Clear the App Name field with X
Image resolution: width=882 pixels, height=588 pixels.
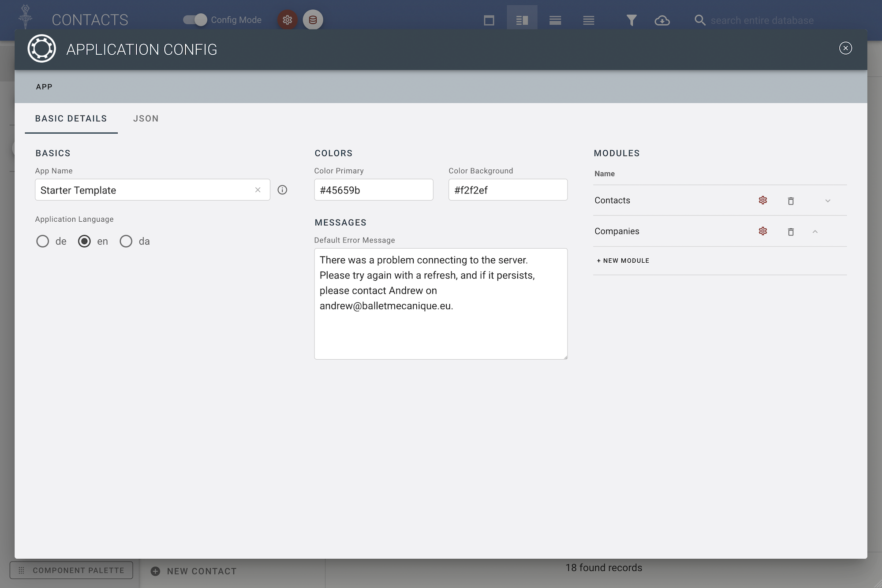pos(258,190)
